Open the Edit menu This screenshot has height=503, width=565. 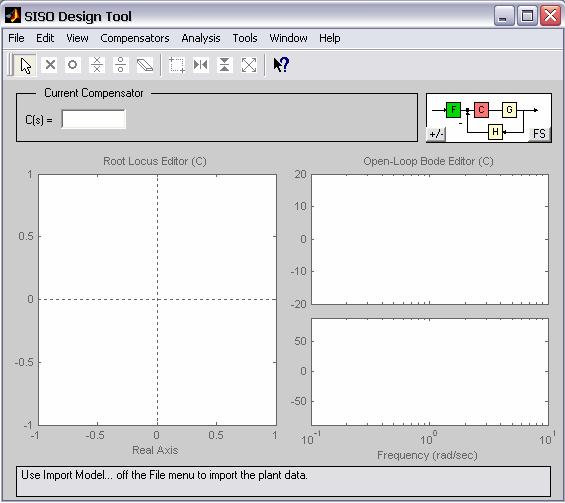pos(45,38)
